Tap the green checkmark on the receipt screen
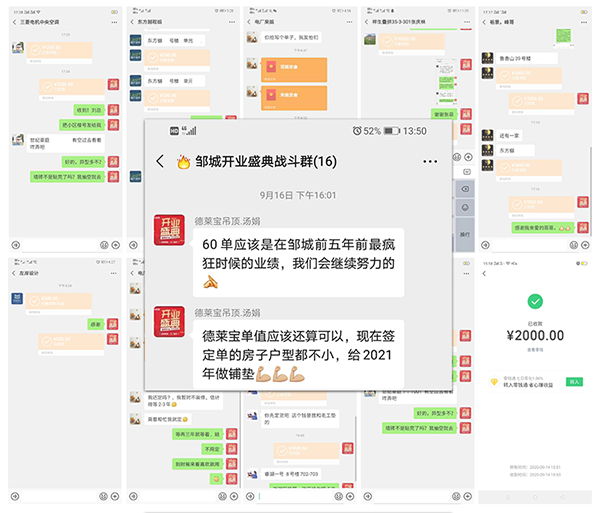 pos(535,301)
